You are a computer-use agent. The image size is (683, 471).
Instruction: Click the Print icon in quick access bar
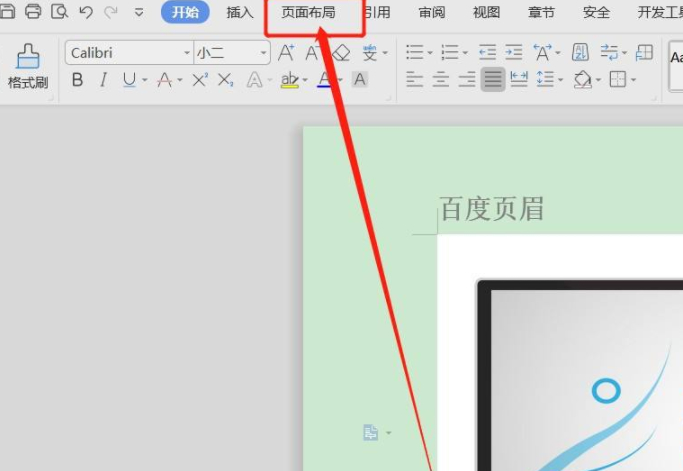click(33, 11)
